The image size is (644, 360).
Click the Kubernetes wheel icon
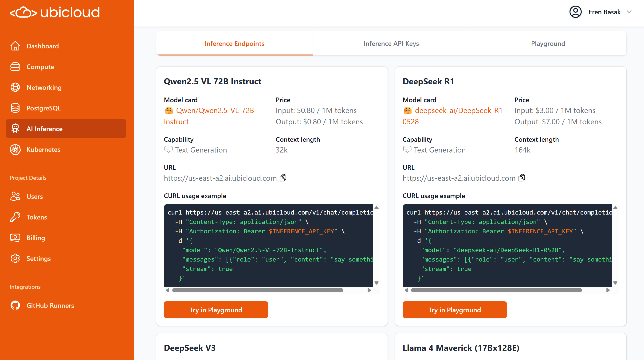(15, 149)
